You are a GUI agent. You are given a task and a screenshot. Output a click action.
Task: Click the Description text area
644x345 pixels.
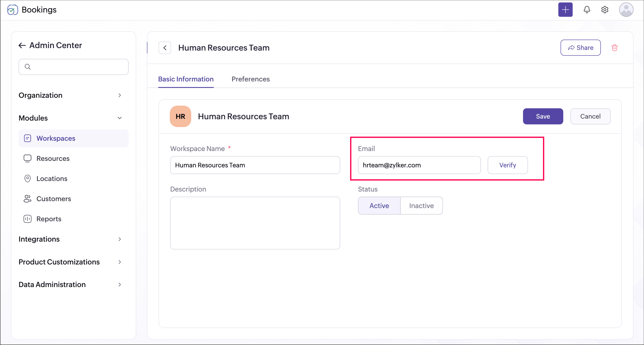(255, 223)
